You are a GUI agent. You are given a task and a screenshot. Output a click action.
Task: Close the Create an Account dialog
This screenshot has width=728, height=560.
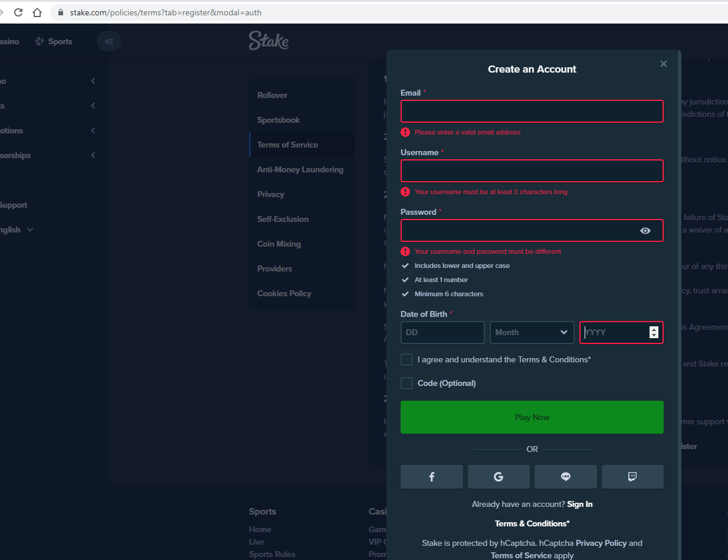coord(664,64)
